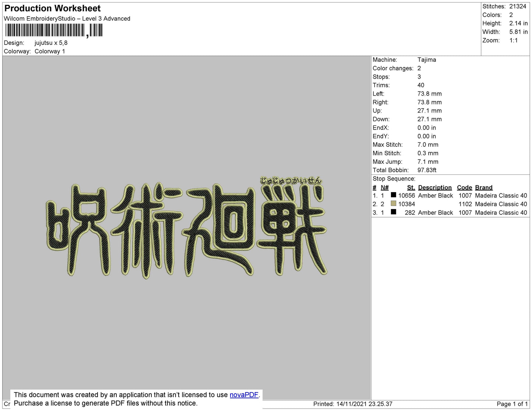This screenshot has height=411, width=532.
Task: Click the Zoom value '1:1'
Action: pos(514,40)
